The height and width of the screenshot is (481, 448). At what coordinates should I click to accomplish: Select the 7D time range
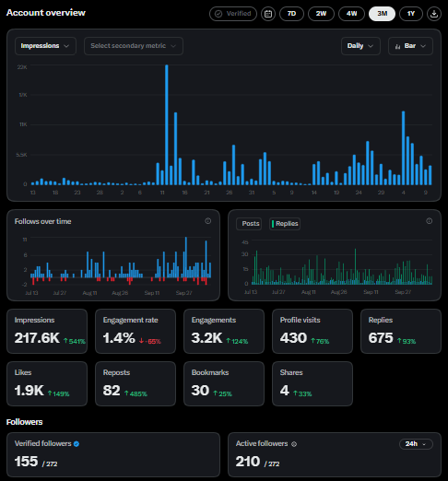(x=291, y=14)
